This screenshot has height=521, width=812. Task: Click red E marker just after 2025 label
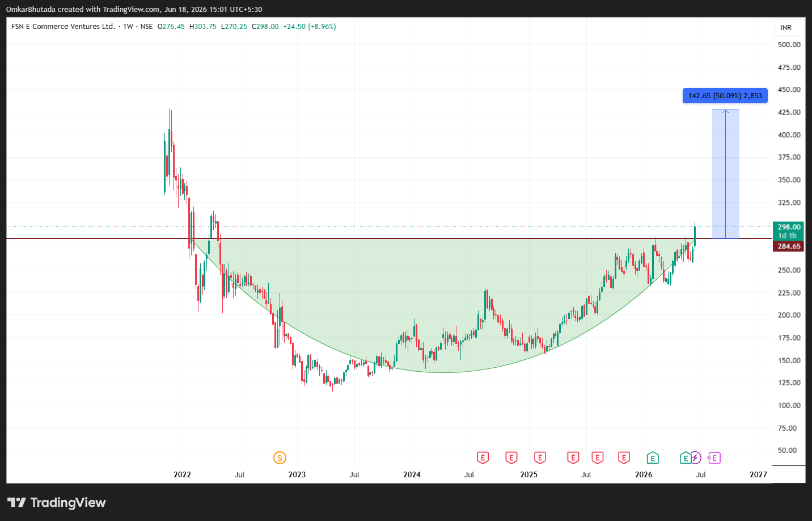540,457
